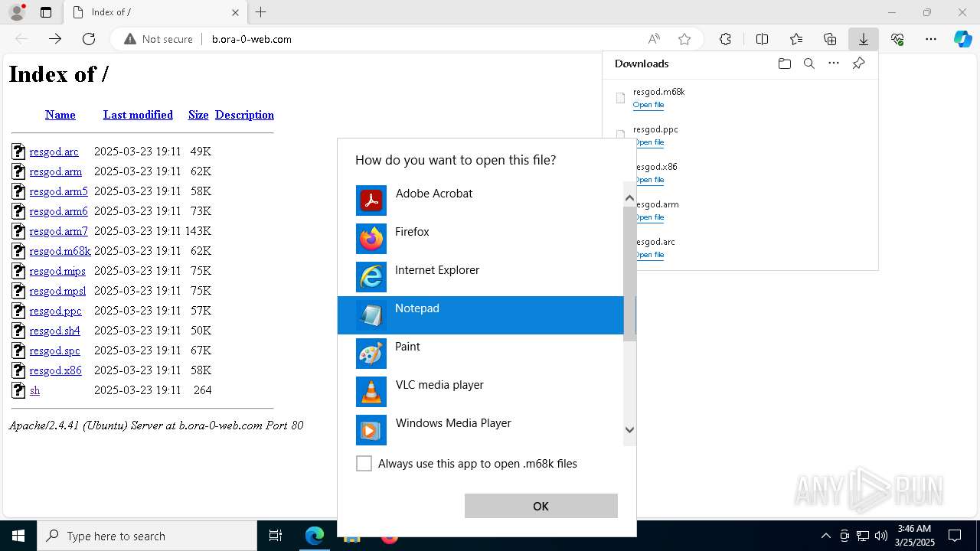Download the resgod.mips file link
This screenshot has height=551, width=980.
(57, 271)
